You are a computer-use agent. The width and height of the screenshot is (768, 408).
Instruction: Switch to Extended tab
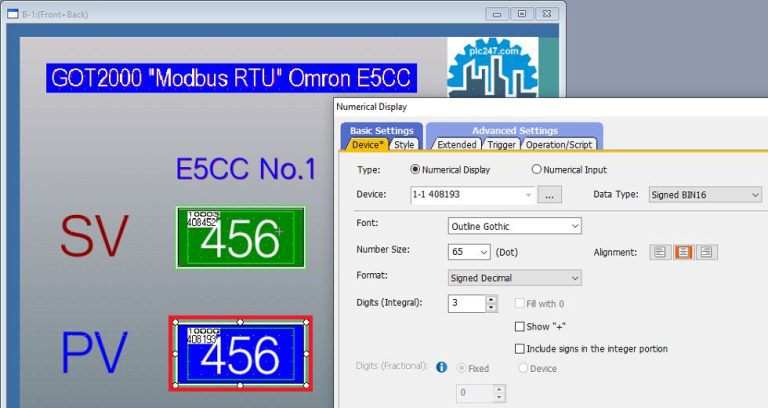tap(456, 144)
